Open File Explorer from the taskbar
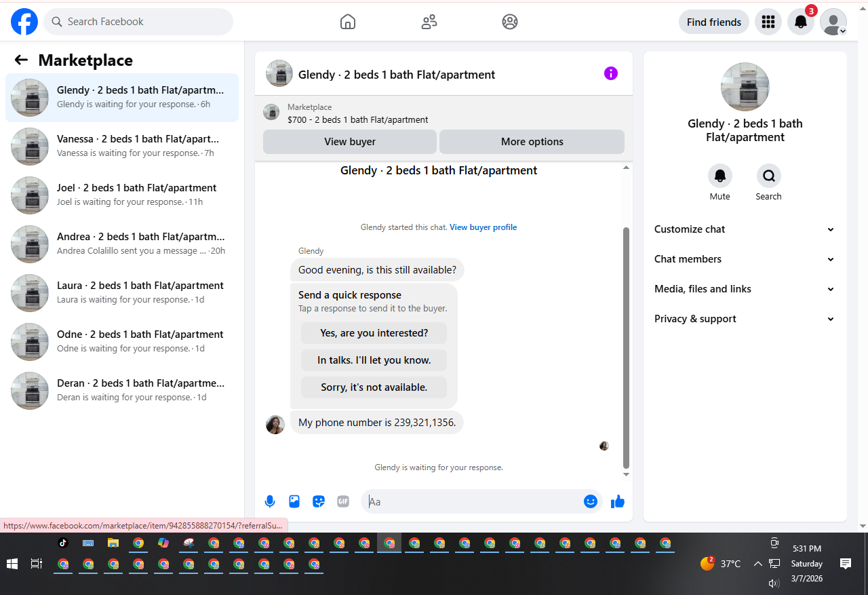The width and height of the screenshot is (868, 595). pos(113,543)
